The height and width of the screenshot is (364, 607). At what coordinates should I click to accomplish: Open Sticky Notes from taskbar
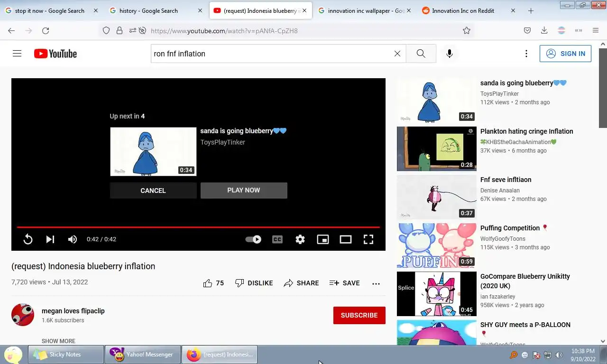coord(66,355)
